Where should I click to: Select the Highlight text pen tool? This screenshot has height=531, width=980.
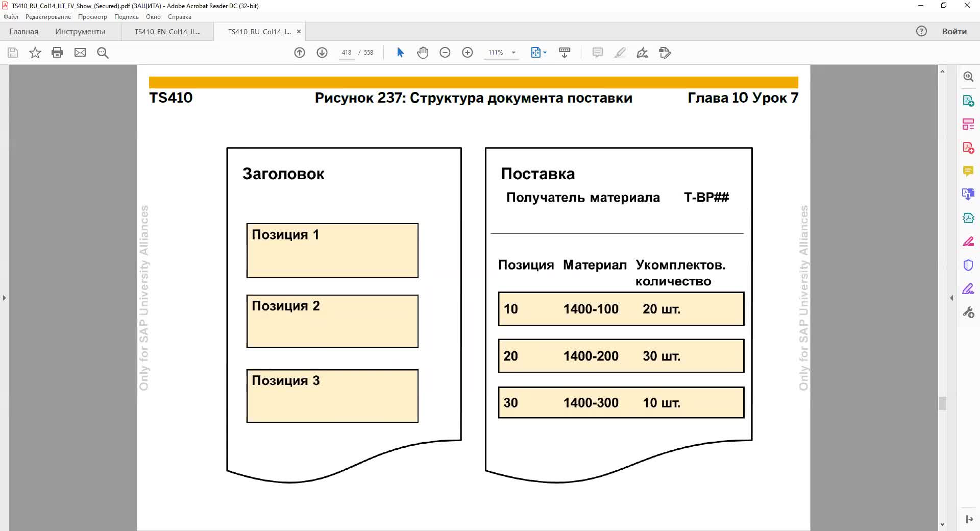(620, 53)
